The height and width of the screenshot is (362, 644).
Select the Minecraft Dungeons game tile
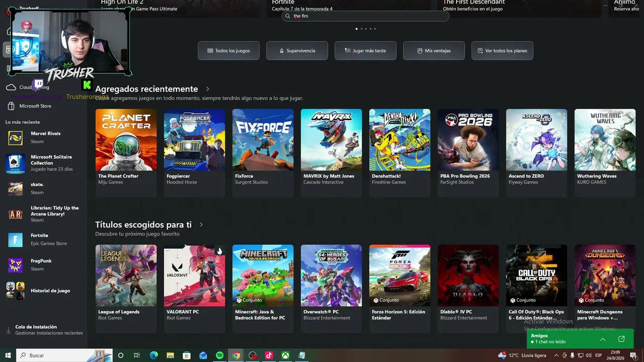(605, 289)
